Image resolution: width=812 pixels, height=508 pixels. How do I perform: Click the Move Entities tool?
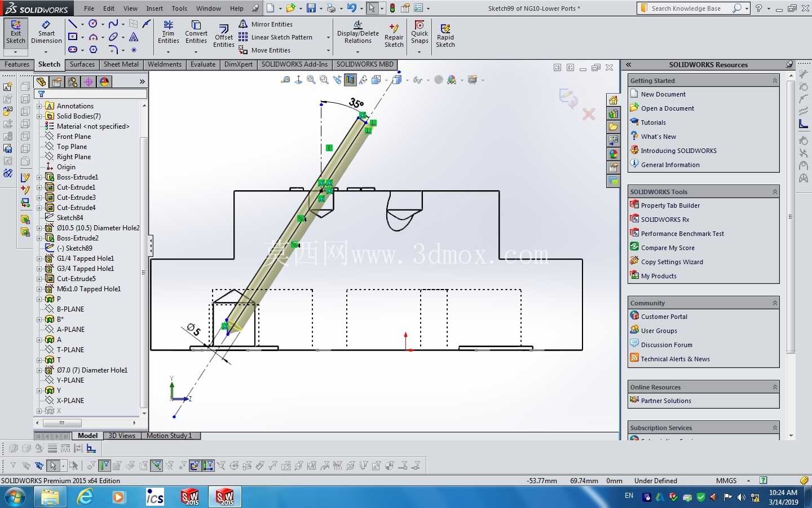tap(264, 50)
